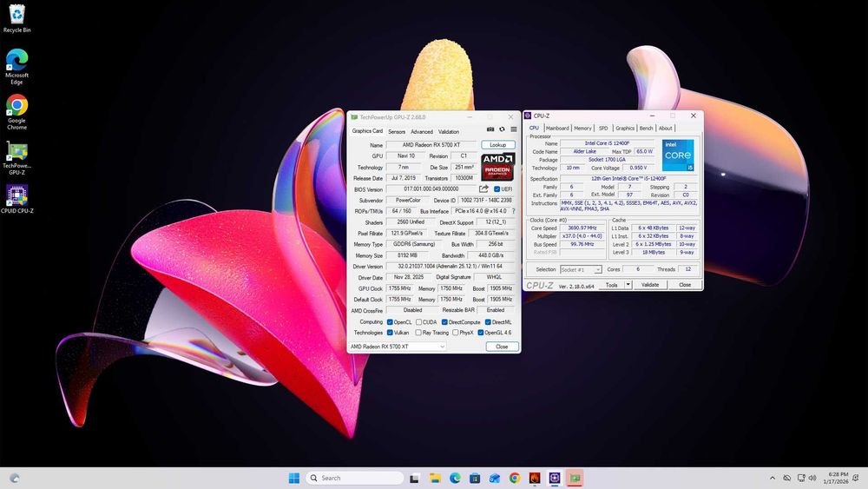Toggle the CUDA checkbox
Screen dimensions: 868x489
pyautogui.click(x=417, y=322)
